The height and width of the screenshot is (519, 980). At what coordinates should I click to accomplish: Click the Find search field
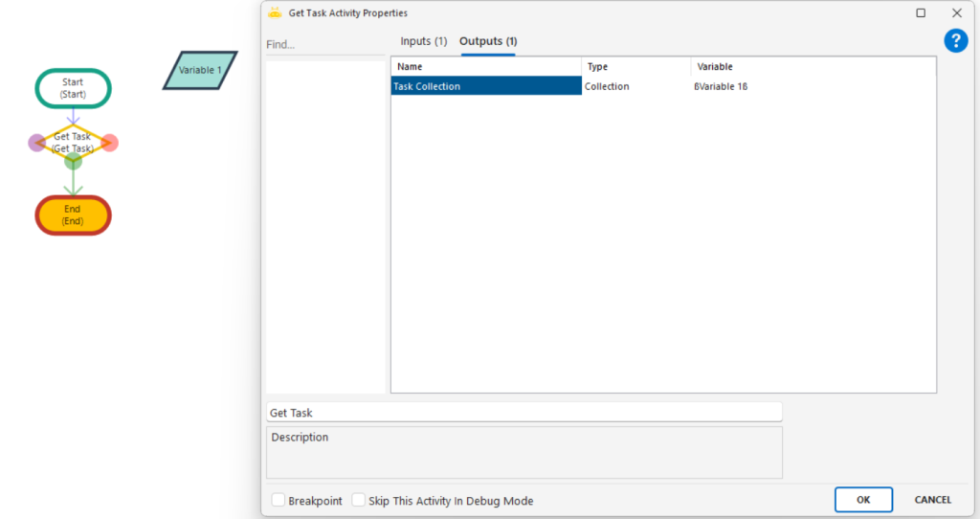325,45
